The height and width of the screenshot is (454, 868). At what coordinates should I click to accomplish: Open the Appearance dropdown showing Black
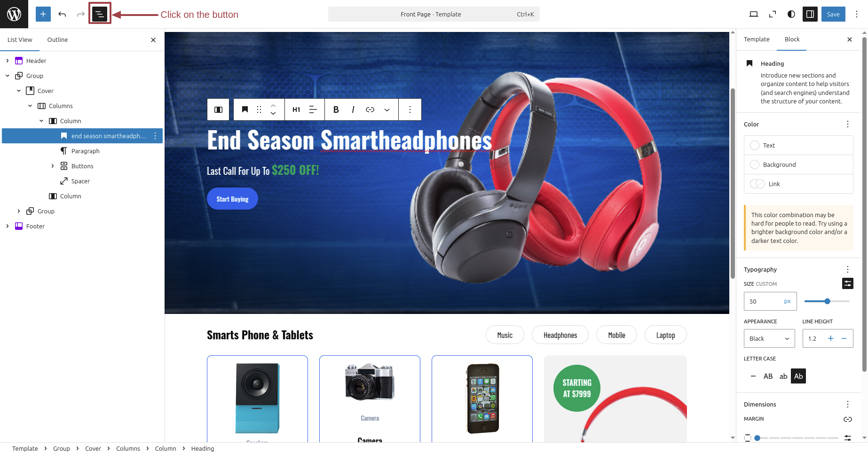(x=769, y=338)
